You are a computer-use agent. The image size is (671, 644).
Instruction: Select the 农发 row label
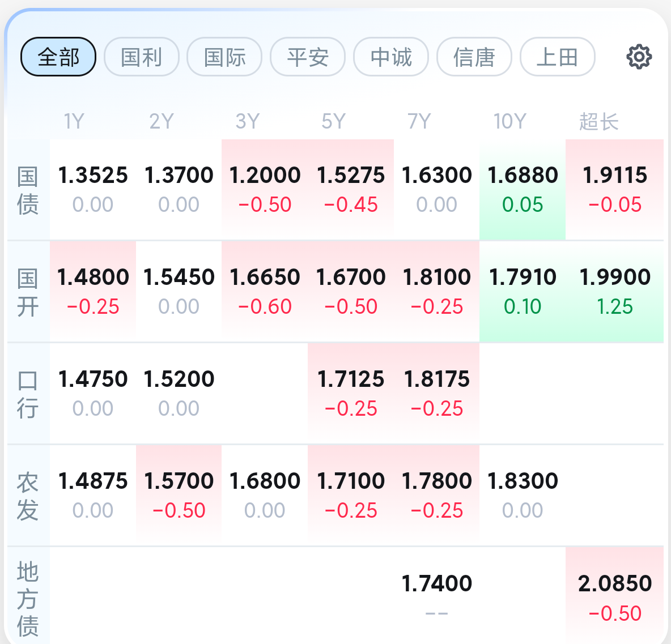tap(28, 496)
